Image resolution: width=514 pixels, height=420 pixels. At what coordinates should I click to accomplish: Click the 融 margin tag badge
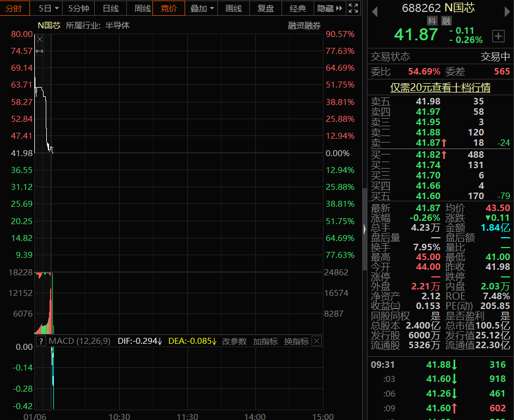[446, 21]
